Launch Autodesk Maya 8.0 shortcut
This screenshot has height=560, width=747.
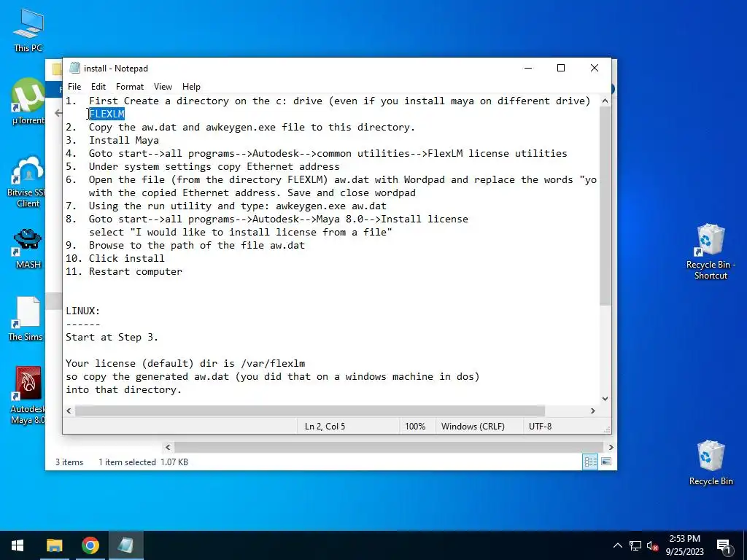point(28,395)
